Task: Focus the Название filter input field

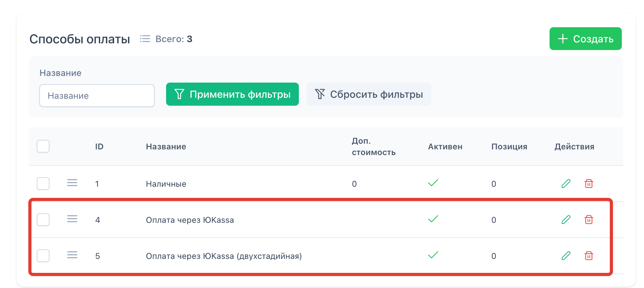Action: [x=97, y=96]
